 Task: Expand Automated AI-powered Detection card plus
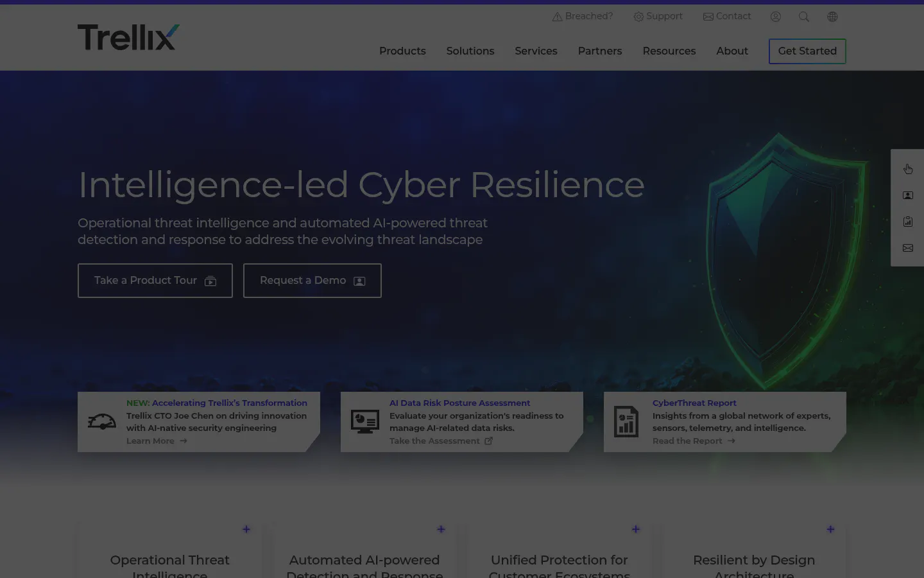click(x=441, y=529)
